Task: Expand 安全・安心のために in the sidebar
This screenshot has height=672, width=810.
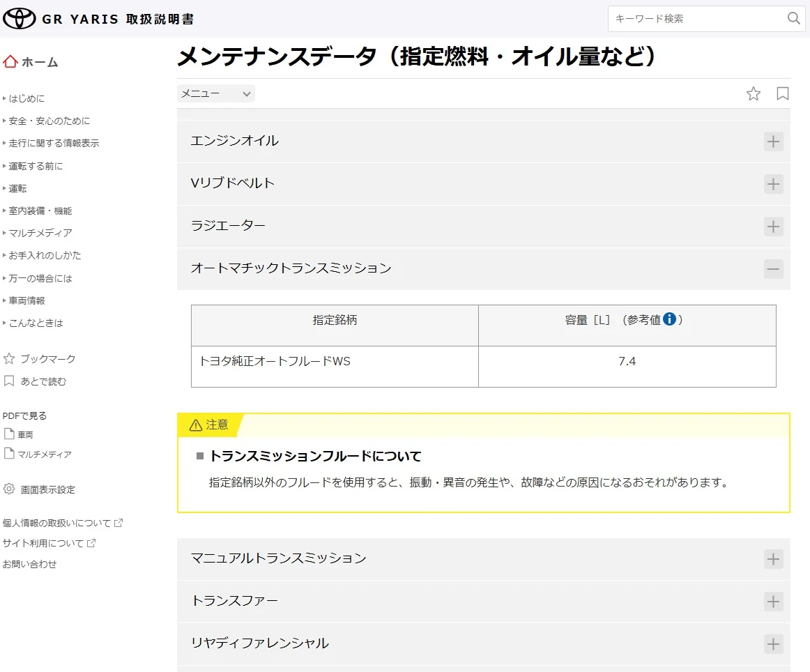Action: tap(47, 121)
